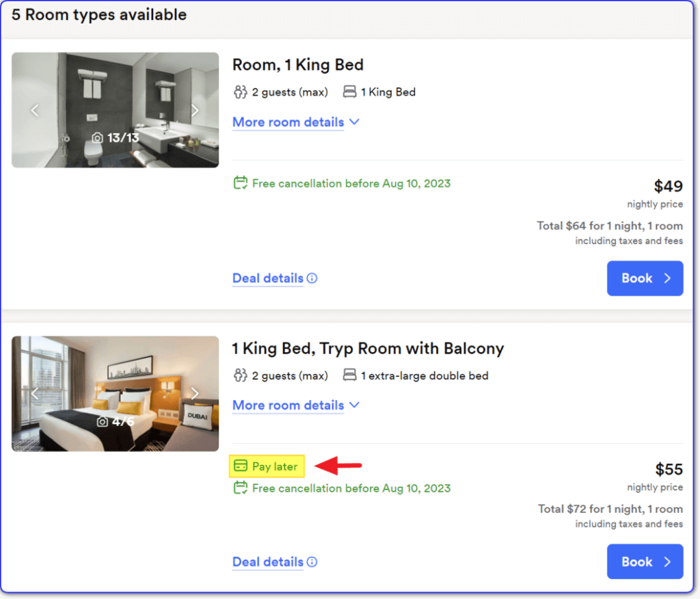Click the free cancellation calendar icon on Tryp Room

(x=240, y=488)
